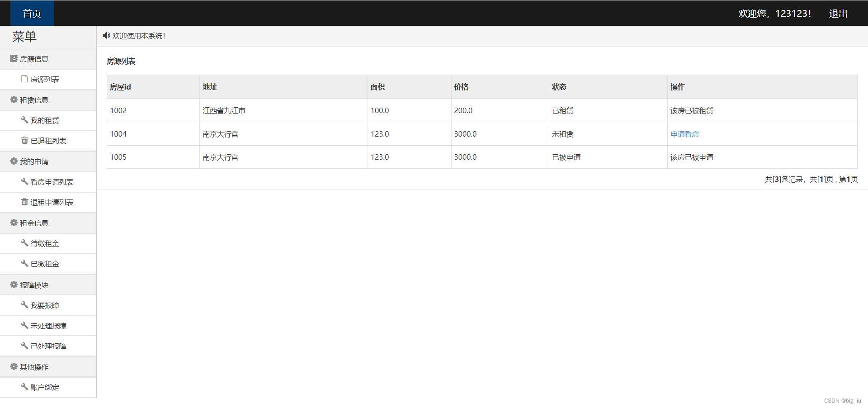Open the 已处理报障 menu item

coord(48,346)
